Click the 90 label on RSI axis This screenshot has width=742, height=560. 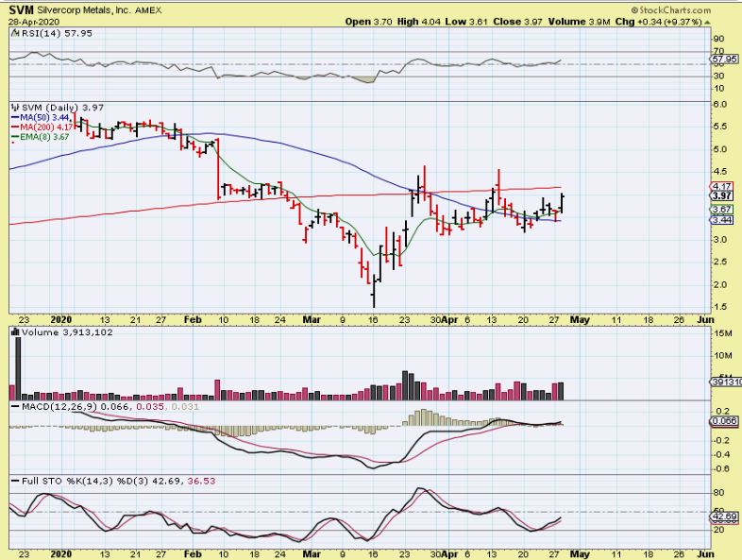coord(718,39)
